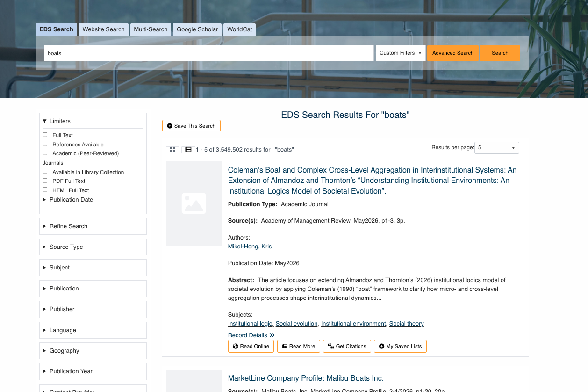The height and width of the screenshot is (392, 588).
Task: Expand the Publisher facet
Action: [93, 309]
